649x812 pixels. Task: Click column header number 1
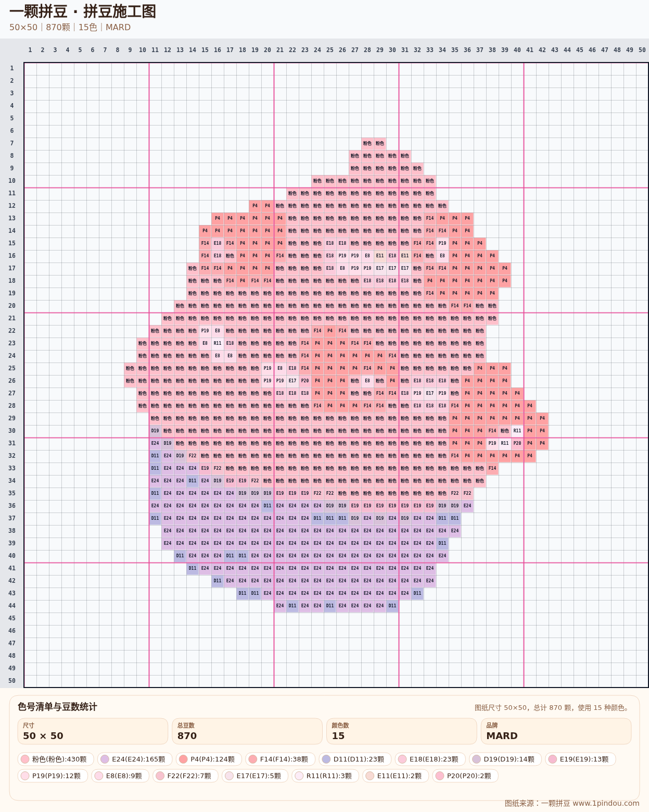[30, 50]
